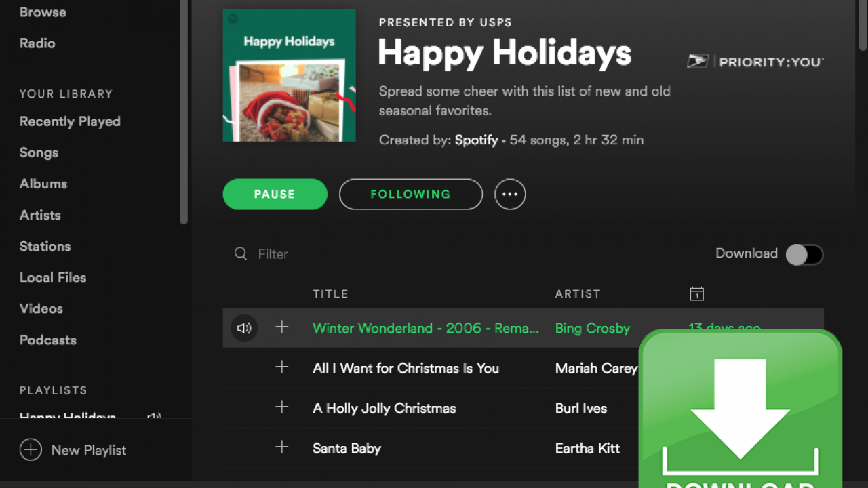Open the three-dots more options menu
The width and height of the screenshot is (868, 488).
(x=510, y=195)
